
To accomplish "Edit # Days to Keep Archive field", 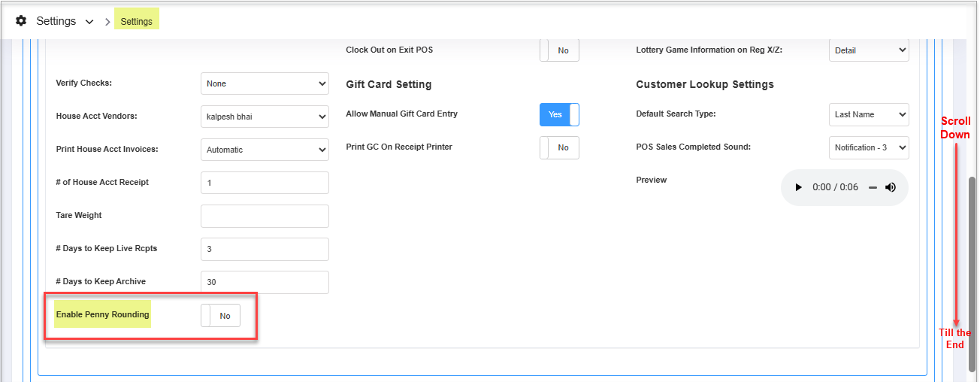I will tap(265, 282).
